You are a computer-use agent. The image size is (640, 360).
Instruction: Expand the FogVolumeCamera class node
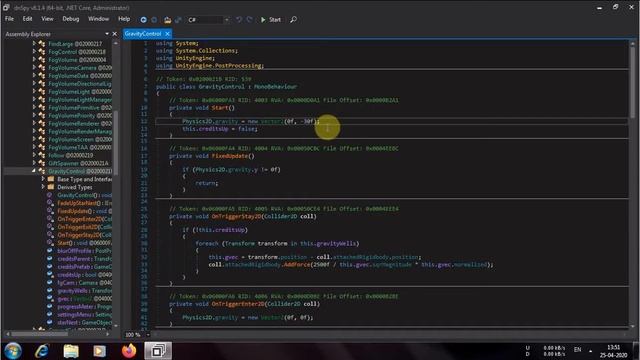pos(34,68)
